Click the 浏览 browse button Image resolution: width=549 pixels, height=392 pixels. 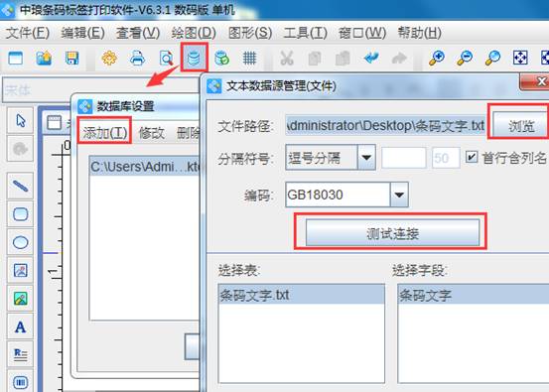coord(520,125)
